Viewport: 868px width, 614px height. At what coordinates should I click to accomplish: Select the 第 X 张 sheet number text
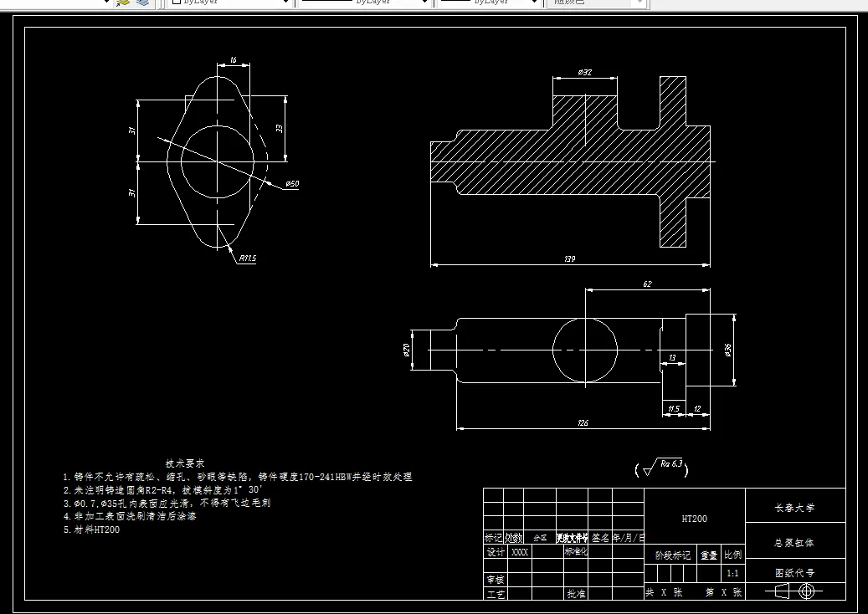[x=723, y=592]
